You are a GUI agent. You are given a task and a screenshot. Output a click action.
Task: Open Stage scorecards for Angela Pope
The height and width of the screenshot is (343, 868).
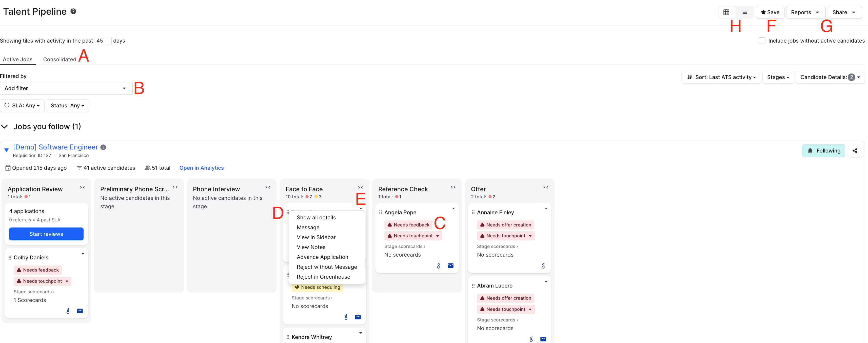[405, 246]
